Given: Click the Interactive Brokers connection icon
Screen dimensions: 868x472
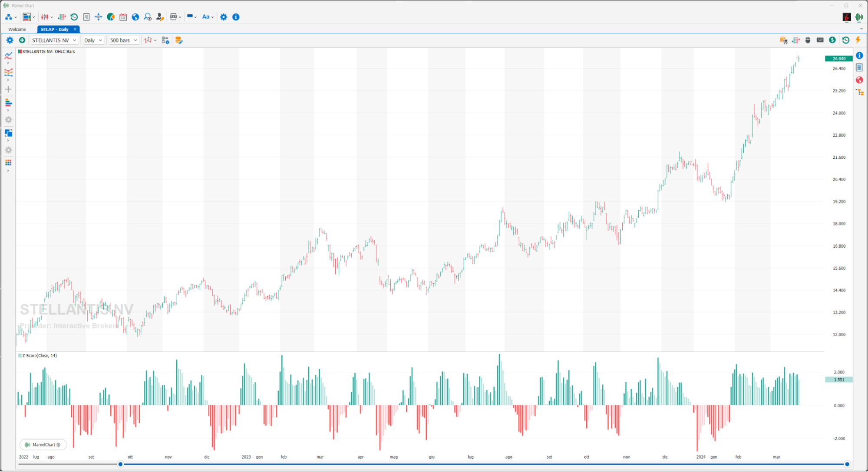Looking at the screenshot, I should click(x=847, y=17).
